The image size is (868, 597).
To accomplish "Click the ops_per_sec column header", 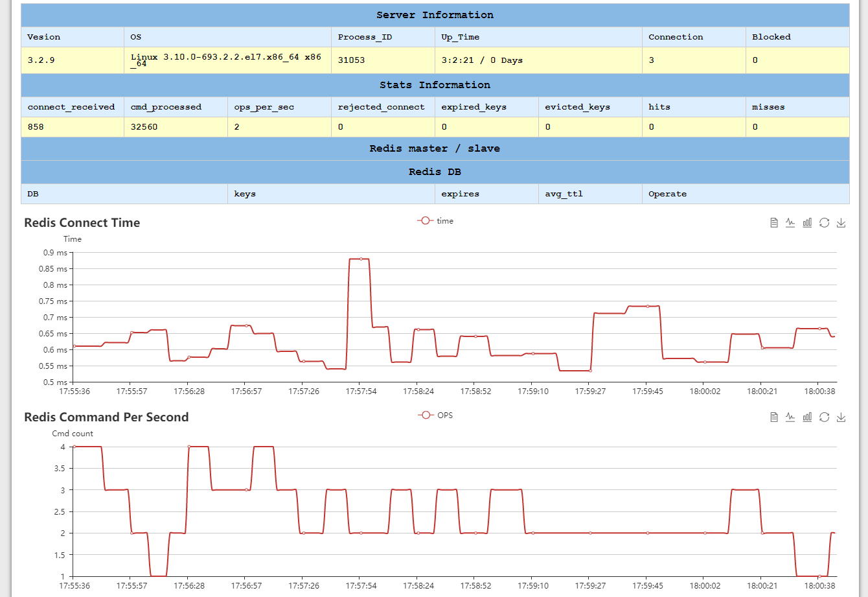I will pyautogui.click(x=279, y=107).
